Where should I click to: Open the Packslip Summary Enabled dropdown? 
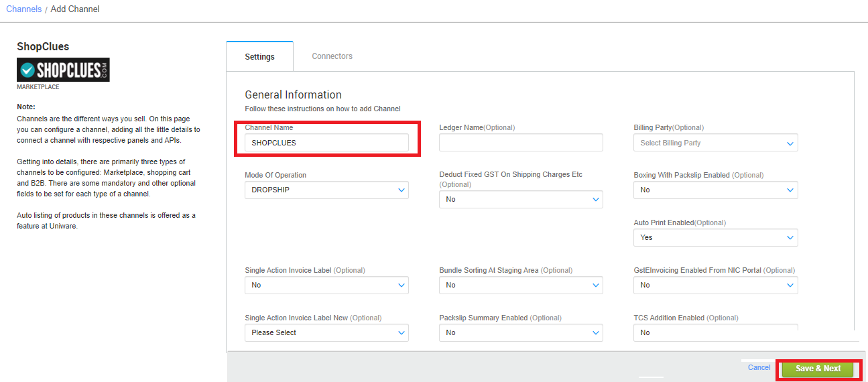click(521, 332)
